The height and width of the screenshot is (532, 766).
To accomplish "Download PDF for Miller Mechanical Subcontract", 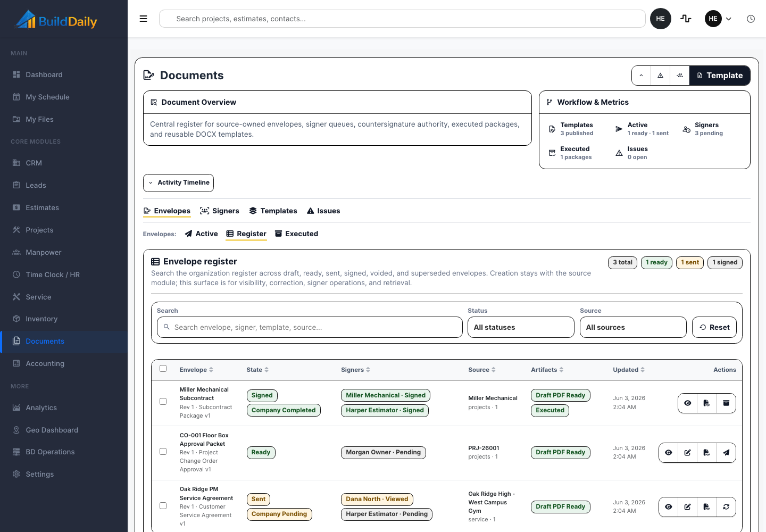I will 707,403.
